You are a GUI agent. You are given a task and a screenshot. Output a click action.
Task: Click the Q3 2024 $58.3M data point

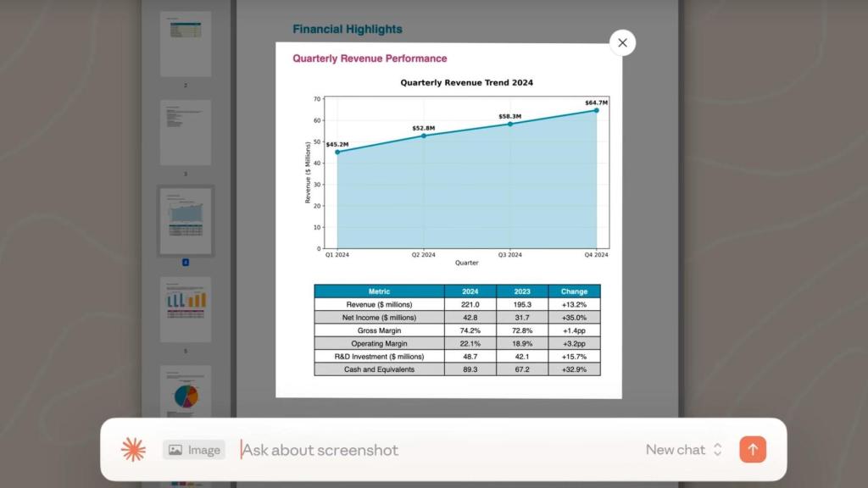pos(509,124)
